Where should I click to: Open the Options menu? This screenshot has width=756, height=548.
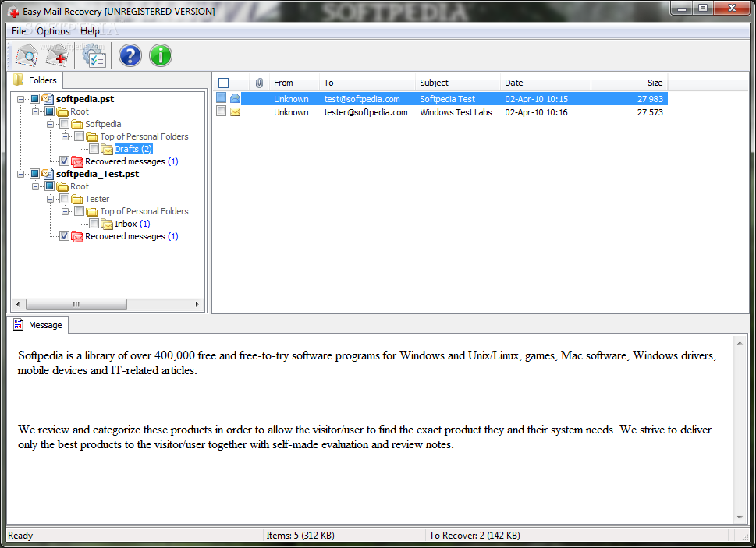pos(53,31)
